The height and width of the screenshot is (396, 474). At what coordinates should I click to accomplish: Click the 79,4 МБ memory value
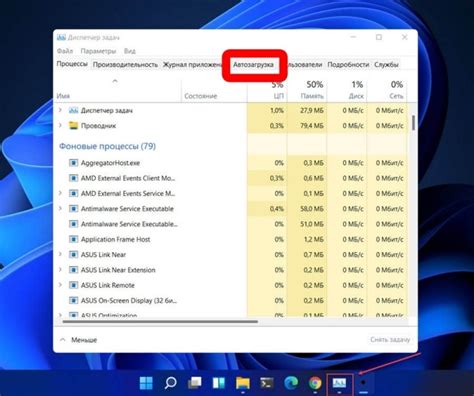(x=312, y=126)
